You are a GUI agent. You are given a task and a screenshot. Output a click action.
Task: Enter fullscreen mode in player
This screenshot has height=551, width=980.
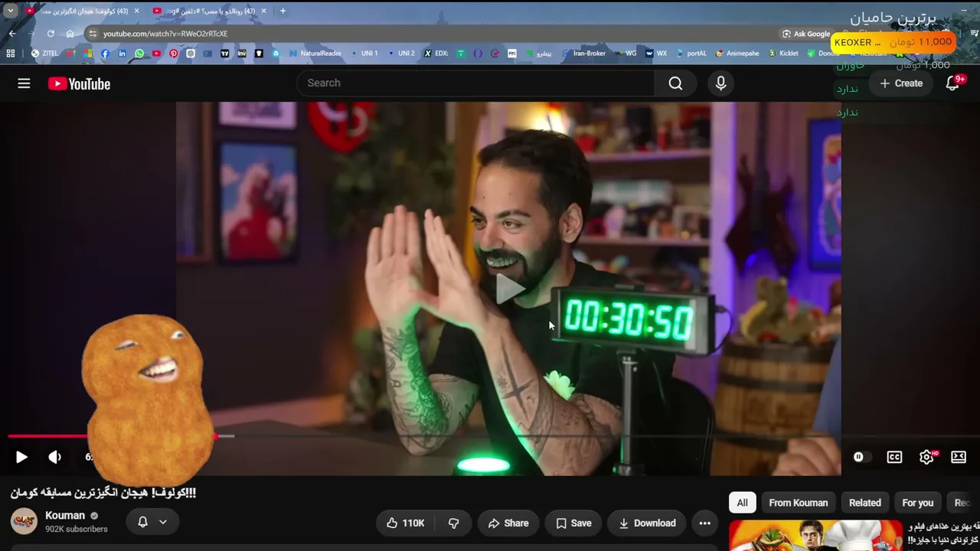pyautogui.click(x=959, y=457)
